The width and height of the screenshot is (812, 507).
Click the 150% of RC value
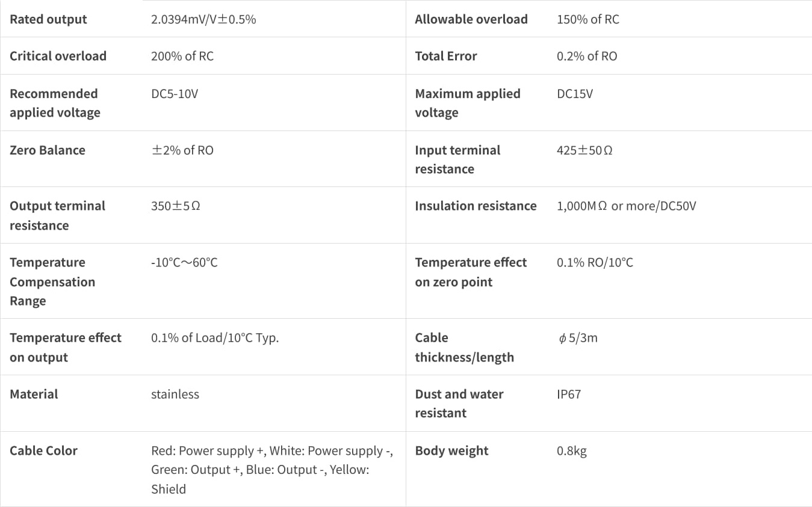click(x=588, y=19)
